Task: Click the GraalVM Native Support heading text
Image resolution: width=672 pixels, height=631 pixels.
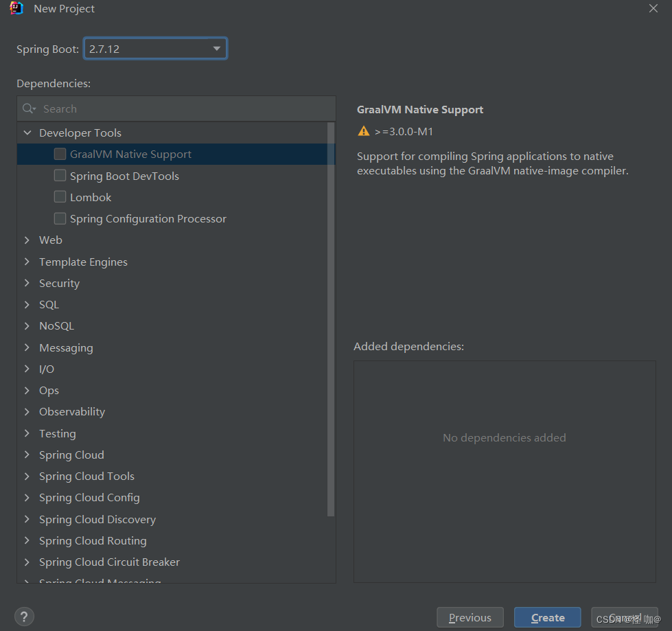Action: (420, 110)
